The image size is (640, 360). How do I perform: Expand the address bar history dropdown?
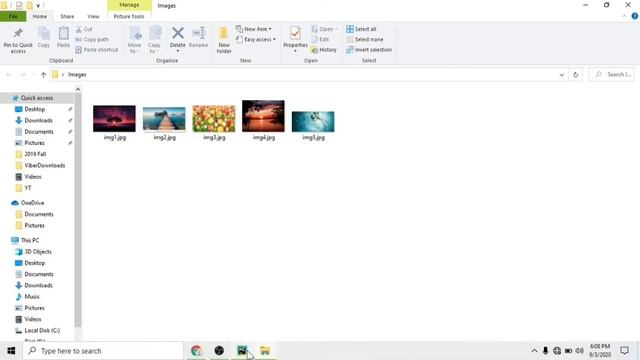(562, 75)
